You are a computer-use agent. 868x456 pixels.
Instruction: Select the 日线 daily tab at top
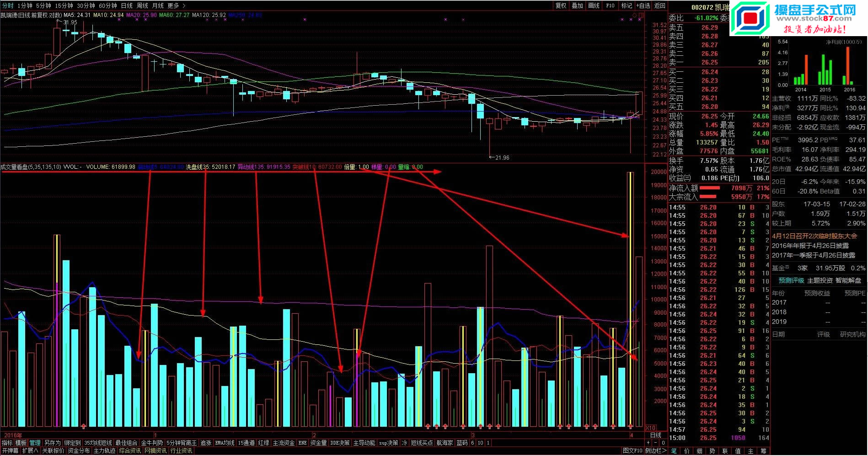127,5
